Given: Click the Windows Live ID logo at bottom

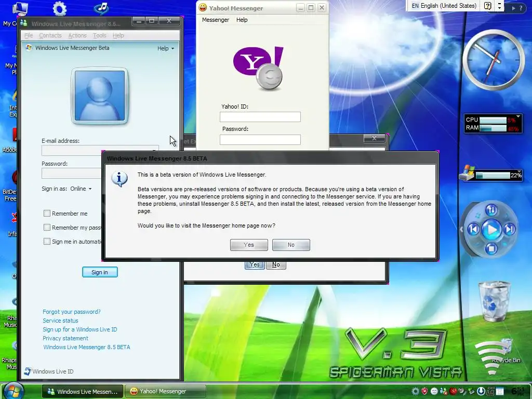Looking at the screenshot, I should click(48, 371).
